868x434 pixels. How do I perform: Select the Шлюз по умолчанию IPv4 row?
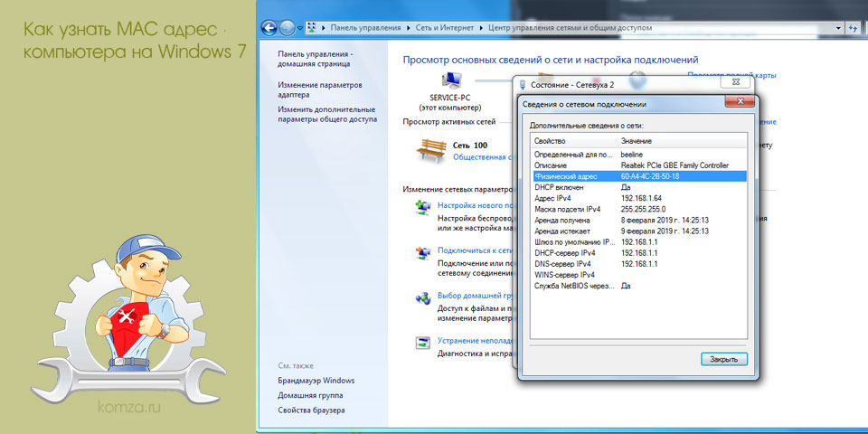point(639,242)
